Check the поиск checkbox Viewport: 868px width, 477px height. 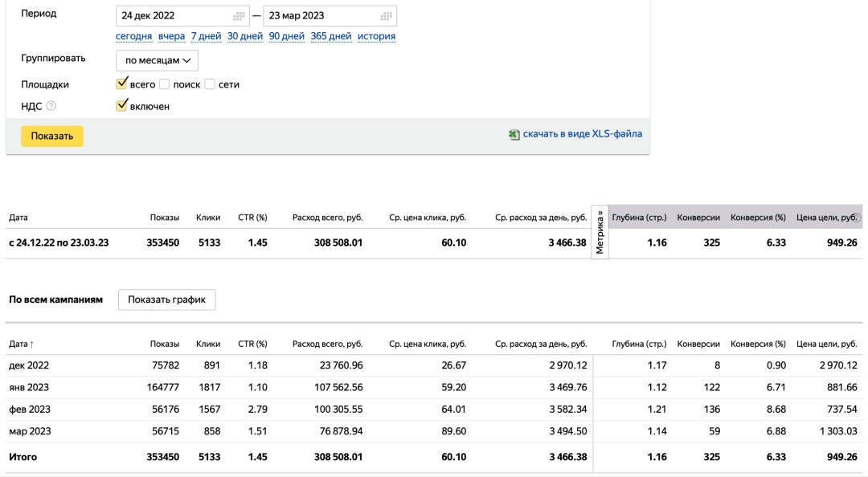(165, 84)
